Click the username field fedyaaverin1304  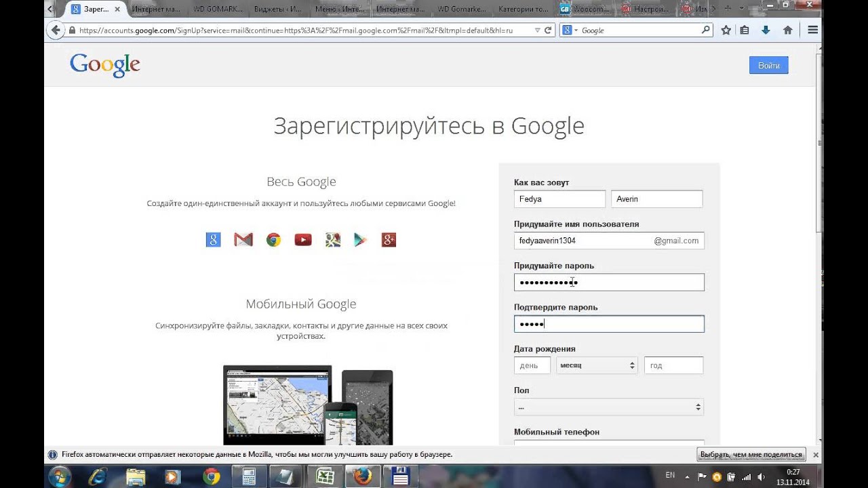coord(609,241)
